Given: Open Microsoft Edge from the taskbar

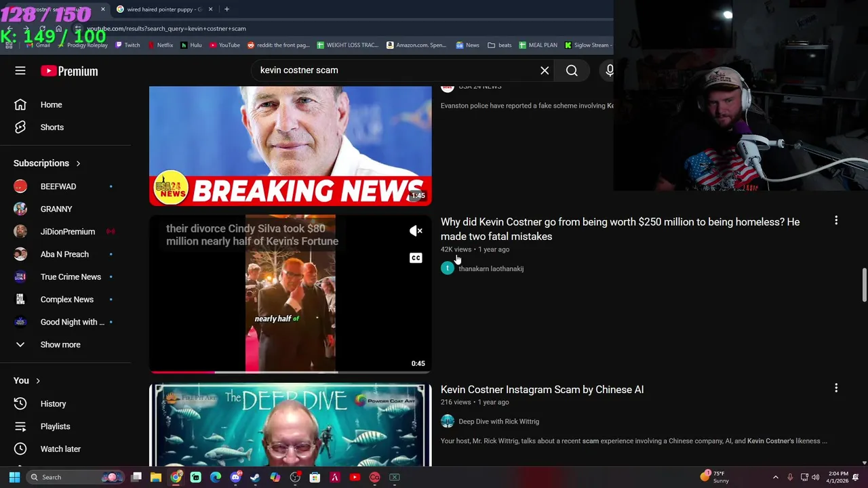Looking at the screenshot, I should (216, 477).
